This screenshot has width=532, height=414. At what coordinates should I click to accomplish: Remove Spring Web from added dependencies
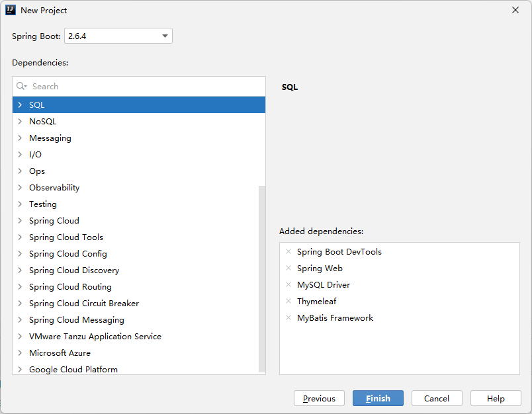point(288,269)
